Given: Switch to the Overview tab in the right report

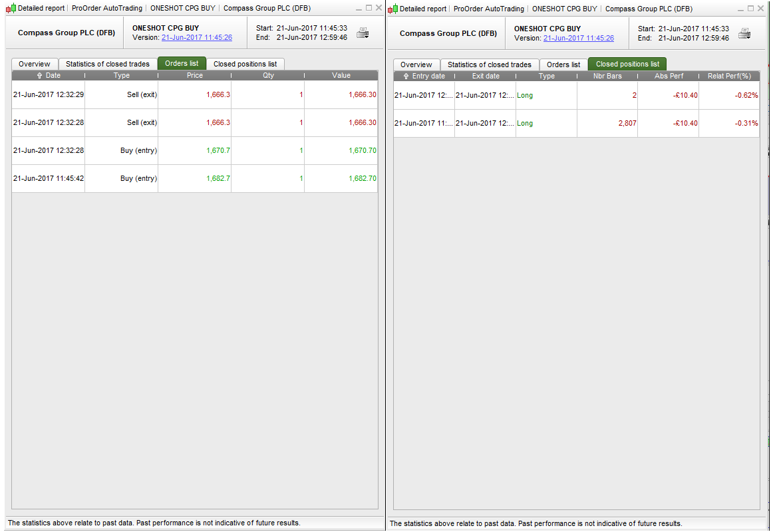Looking at the screenshot, I should (416, 65).
